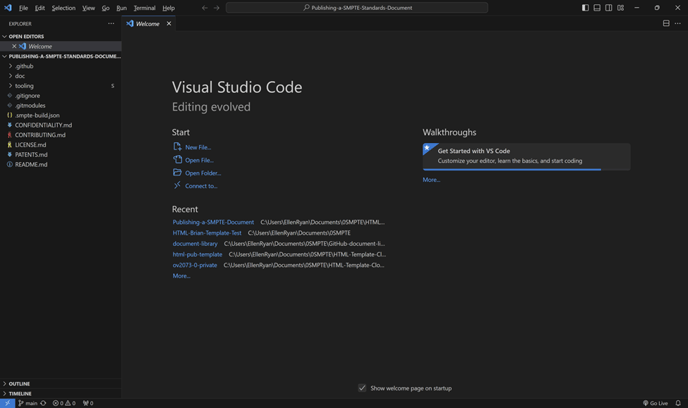Open recent project document-library

[x=195, y=244]
